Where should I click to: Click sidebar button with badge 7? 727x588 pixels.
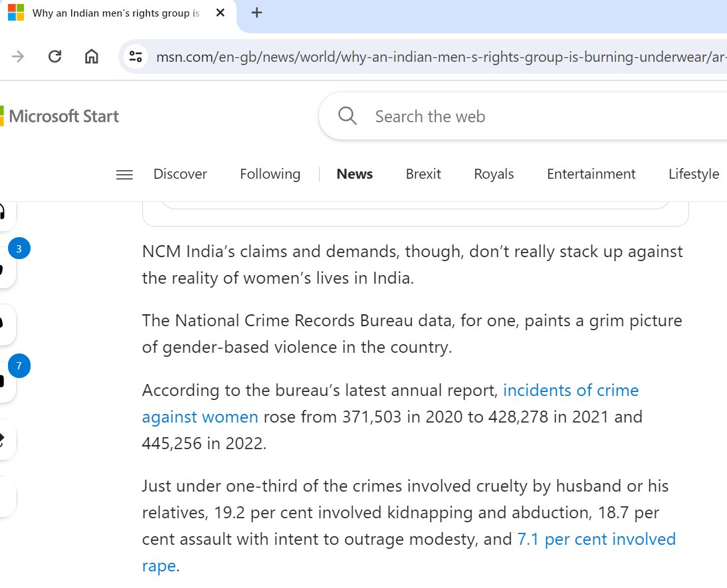7,381
